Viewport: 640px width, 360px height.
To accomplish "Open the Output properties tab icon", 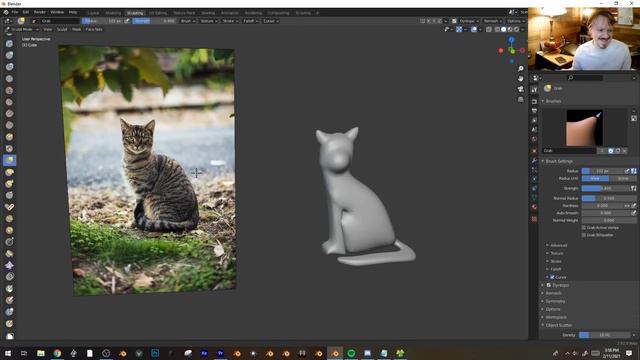I will 534,111.
